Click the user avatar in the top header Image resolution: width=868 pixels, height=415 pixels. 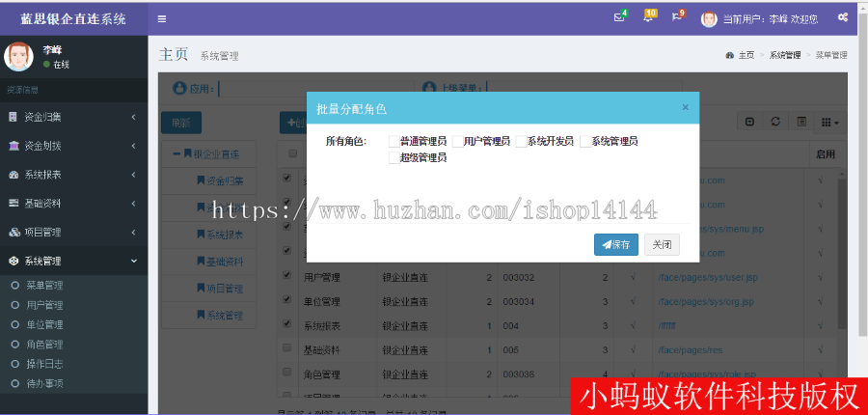point(709,19)
